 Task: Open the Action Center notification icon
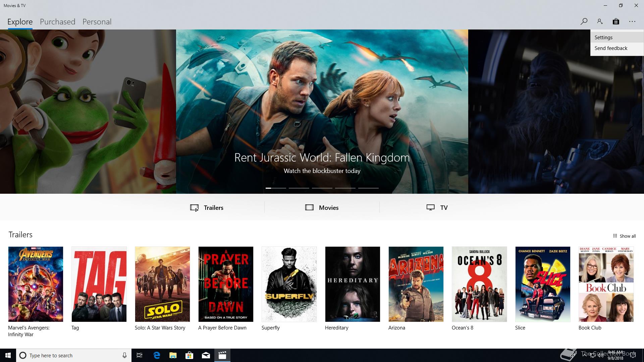click(633, 355)
